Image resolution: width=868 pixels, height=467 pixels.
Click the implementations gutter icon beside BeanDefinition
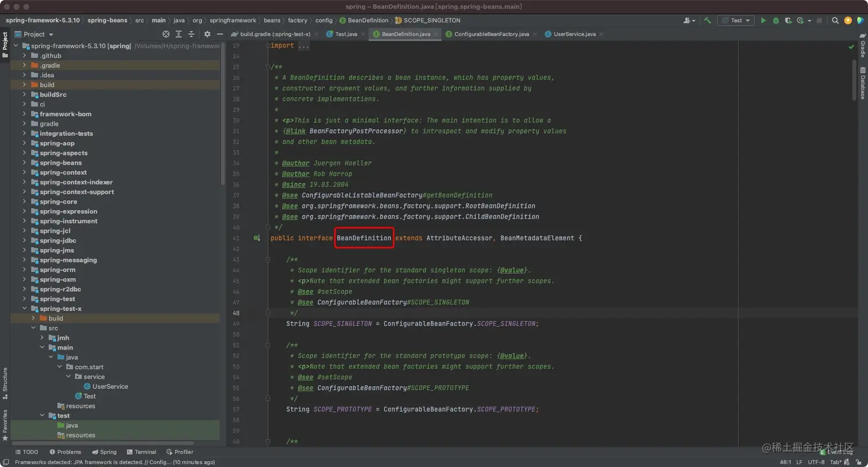click(257, 238)
